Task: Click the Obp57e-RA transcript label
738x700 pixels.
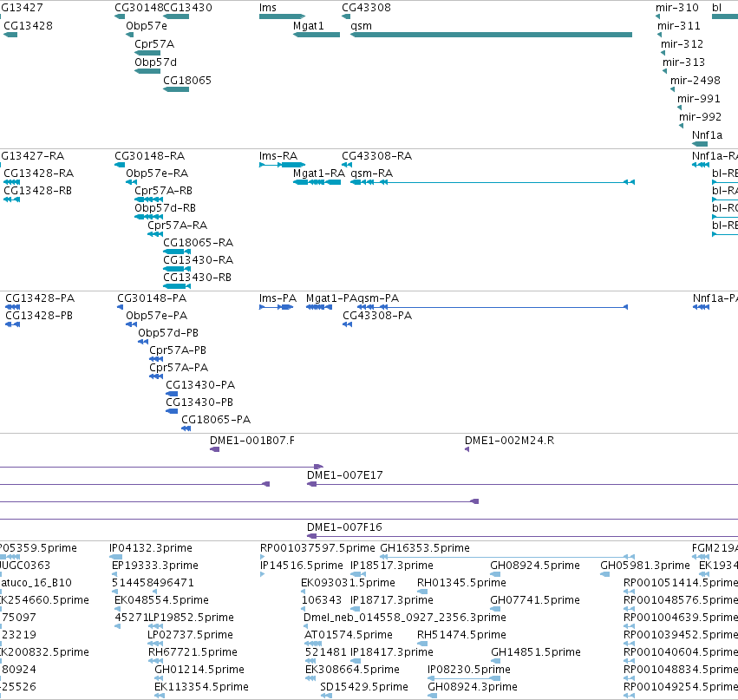Action: (157, 173)
